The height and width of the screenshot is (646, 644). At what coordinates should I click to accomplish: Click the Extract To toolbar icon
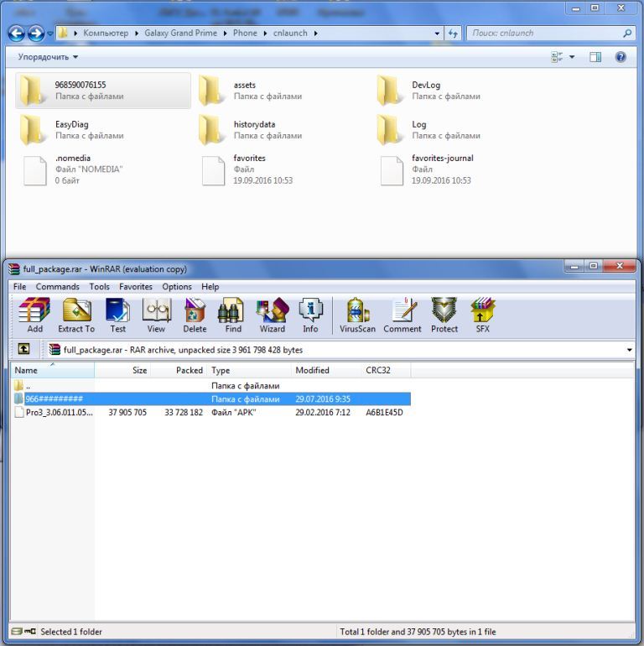(76, 315)
